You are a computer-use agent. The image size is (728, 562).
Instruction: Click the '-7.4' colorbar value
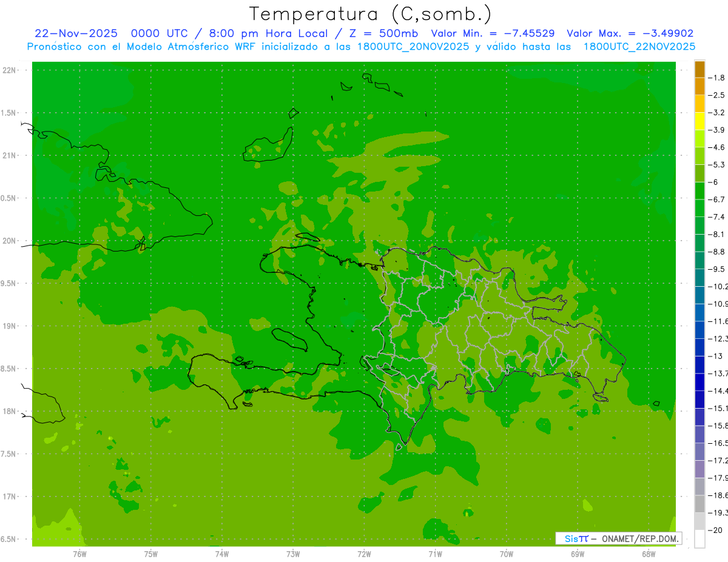point(716,217)
